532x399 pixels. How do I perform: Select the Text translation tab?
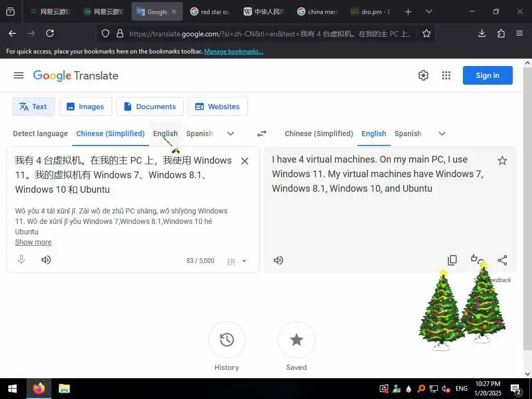point(34,107)
